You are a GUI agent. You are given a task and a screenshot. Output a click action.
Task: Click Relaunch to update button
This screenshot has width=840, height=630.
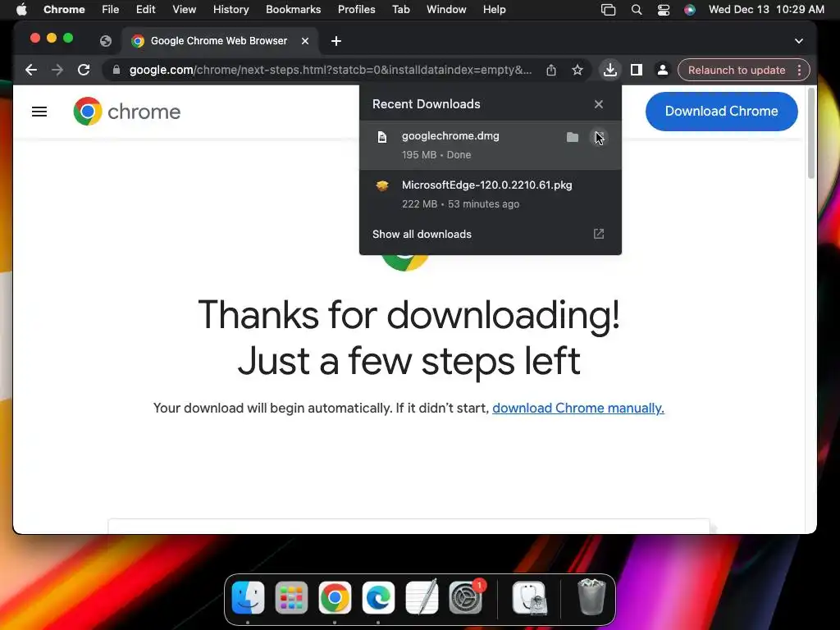click(737, 71)
